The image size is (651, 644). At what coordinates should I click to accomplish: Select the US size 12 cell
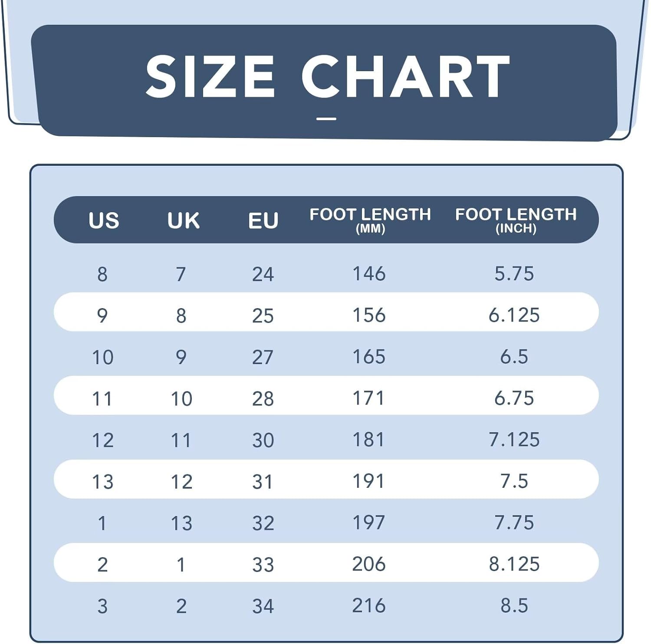(x=103, y=440)
